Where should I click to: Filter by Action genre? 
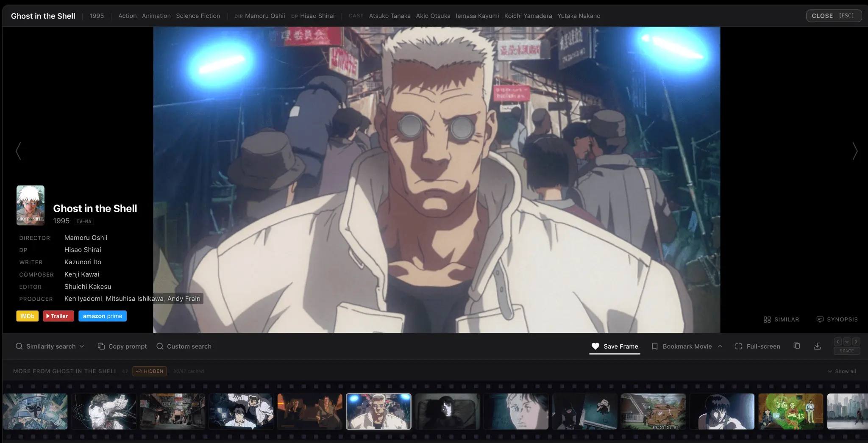pos(127,16)
